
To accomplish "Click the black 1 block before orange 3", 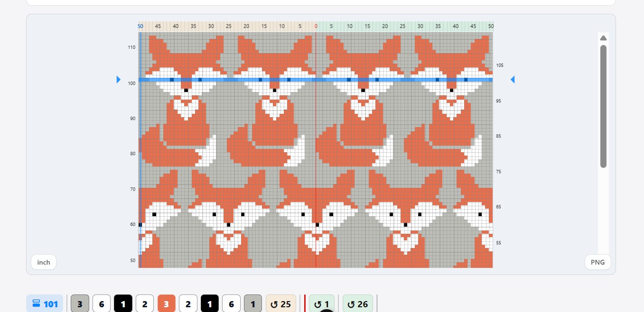I will click(123, 304).
